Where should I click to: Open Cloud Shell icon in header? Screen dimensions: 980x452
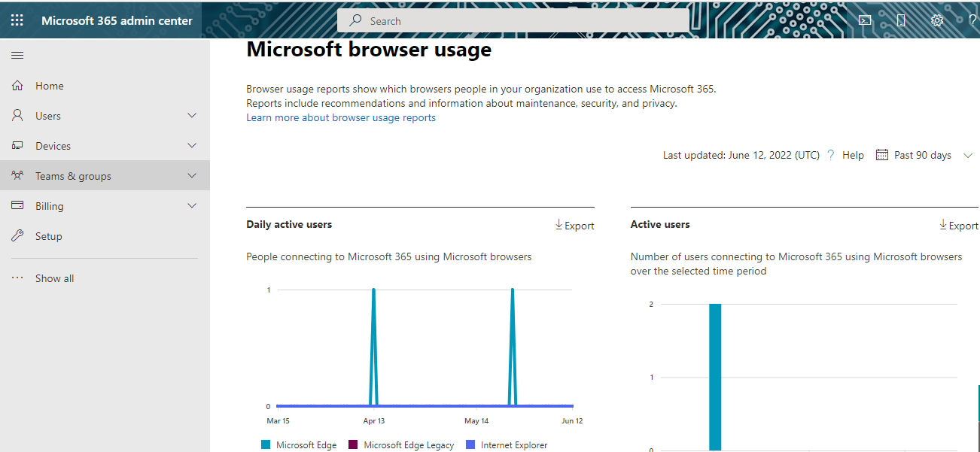click(x=865, y=20)
